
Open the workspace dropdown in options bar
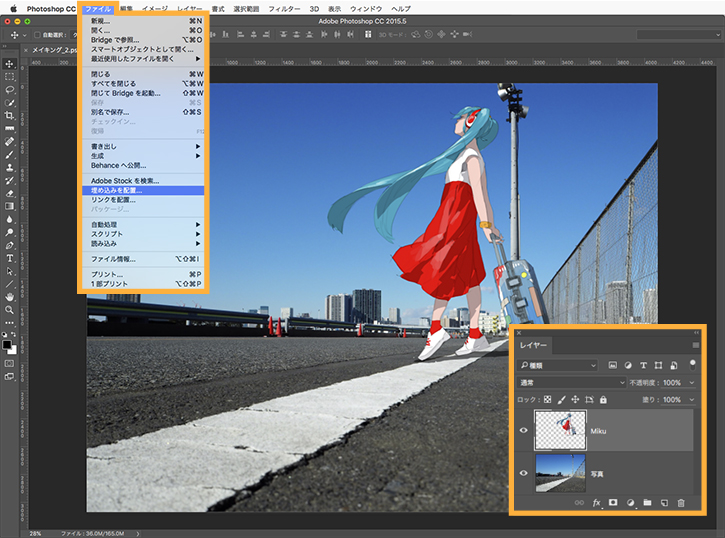tap(678, 35)
